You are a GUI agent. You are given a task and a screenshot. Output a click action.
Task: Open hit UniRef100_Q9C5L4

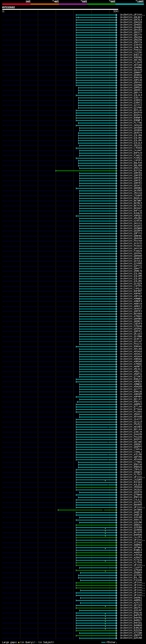click(131, 20)
